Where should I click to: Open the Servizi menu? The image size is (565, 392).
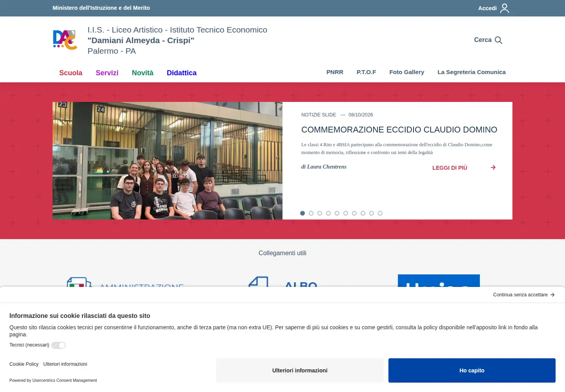pos(107,73)
